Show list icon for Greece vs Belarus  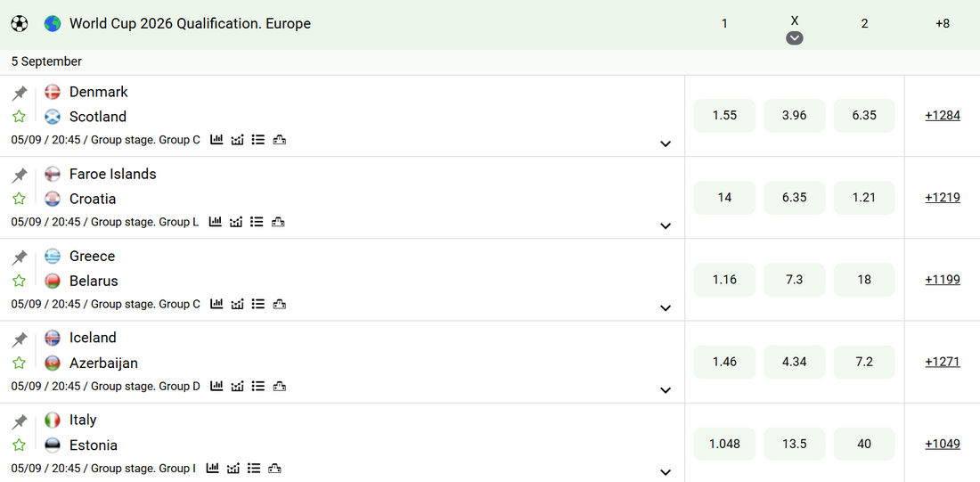tap(257, 304)
